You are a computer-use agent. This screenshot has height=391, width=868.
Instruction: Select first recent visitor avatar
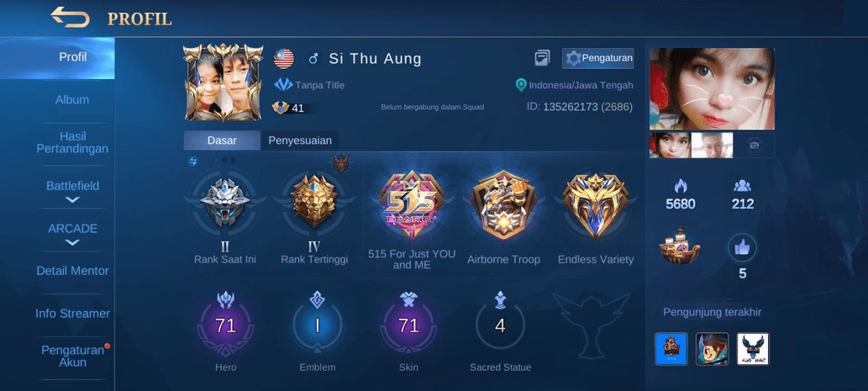click(671, 349)
